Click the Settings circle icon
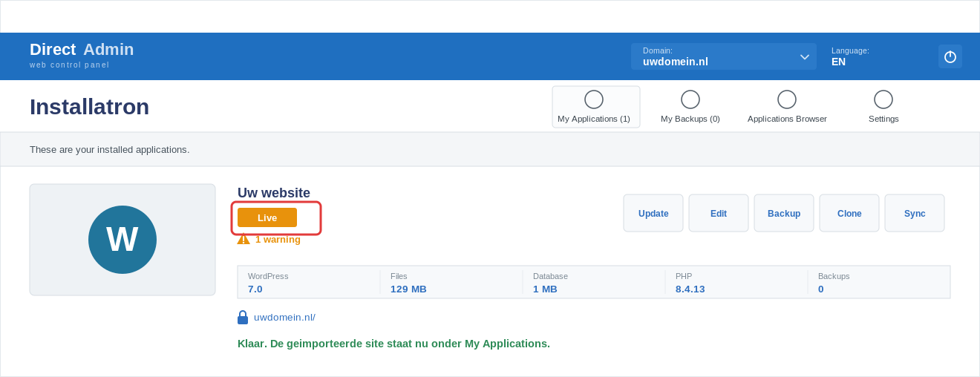 (x=883, y=99)
